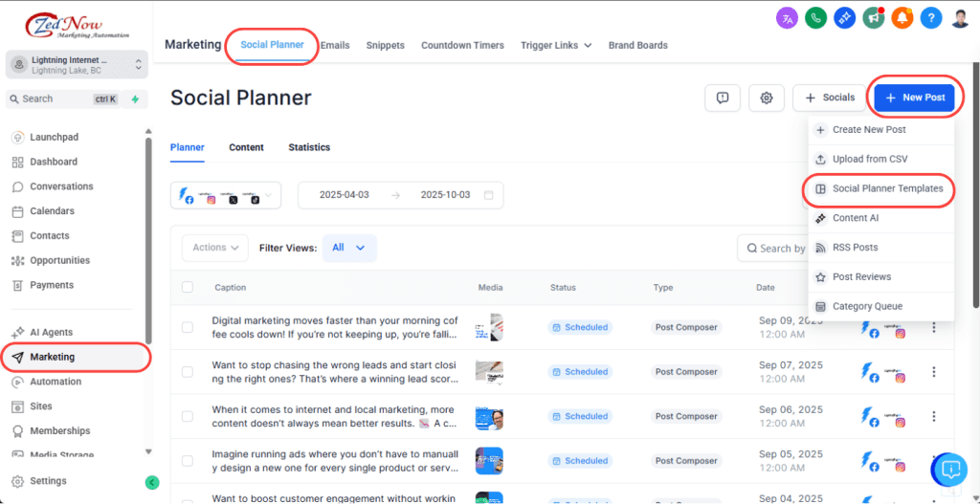Screen dimensions: 980x504
Task: Open the language translate icon
Action: coord(787,17)
